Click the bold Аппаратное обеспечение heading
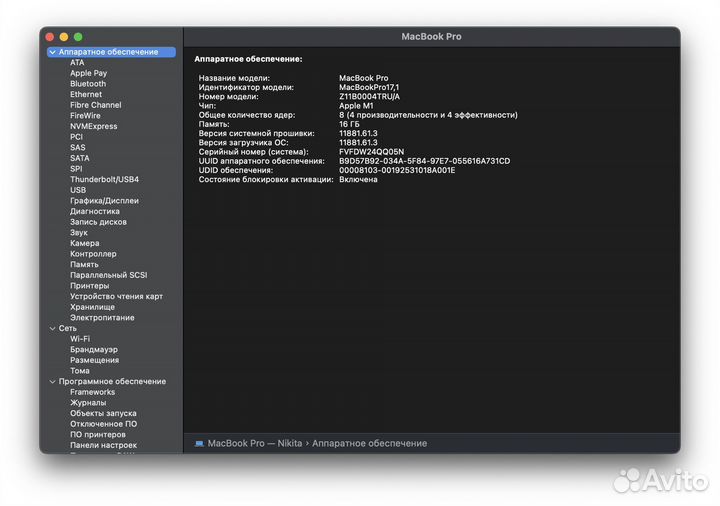Screen dimensions: 720x506 tap(248, 59)
